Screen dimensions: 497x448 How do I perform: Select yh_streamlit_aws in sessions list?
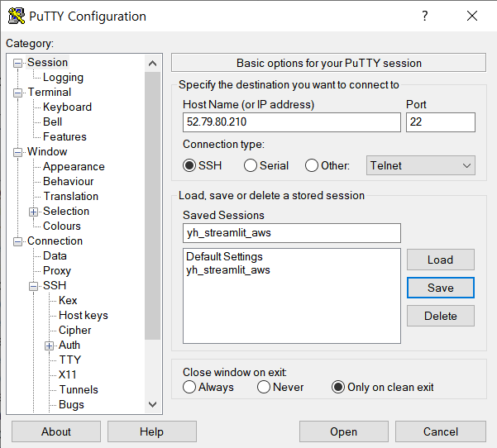[x=228, y=270]
